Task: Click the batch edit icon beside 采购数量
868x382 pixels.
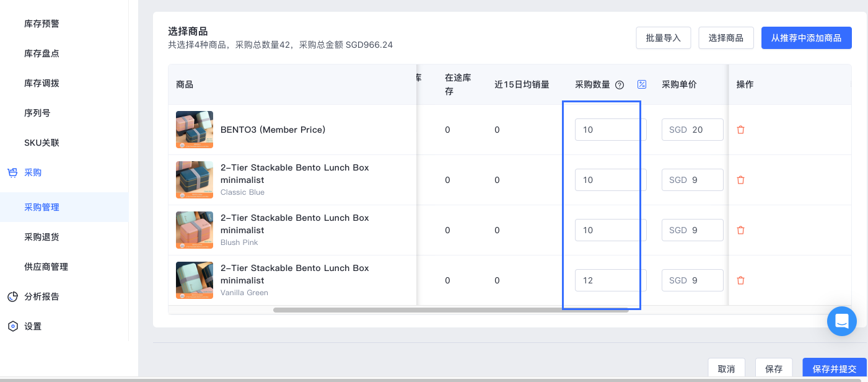Action: [x=642, y=84]
